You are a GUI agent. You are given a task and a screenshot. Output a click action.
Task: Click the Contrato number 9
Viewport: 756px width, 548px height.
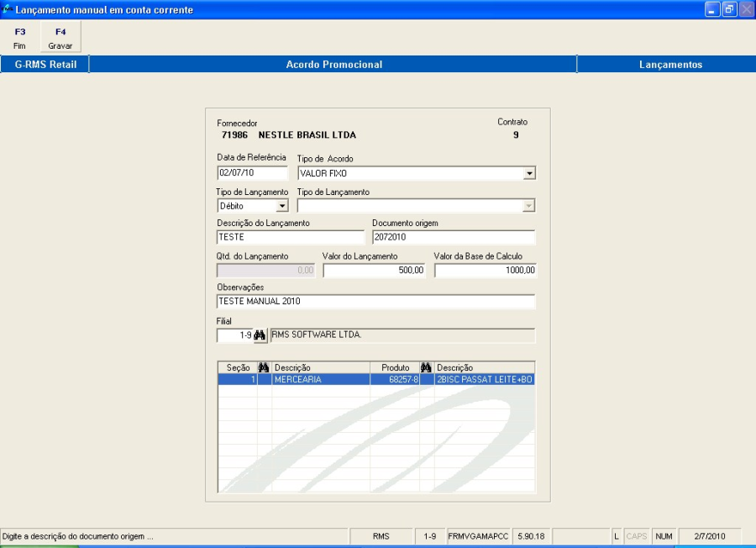pyautogui.click(x=516, y=135)
